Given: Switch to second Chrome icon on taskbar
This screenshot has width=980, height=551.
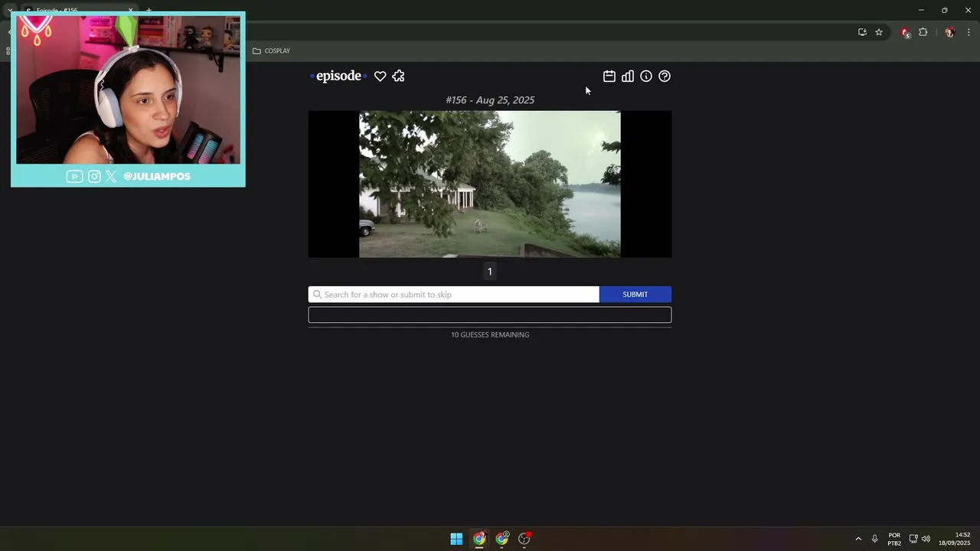Looking at the screenshot, I should tap(502, 539).
